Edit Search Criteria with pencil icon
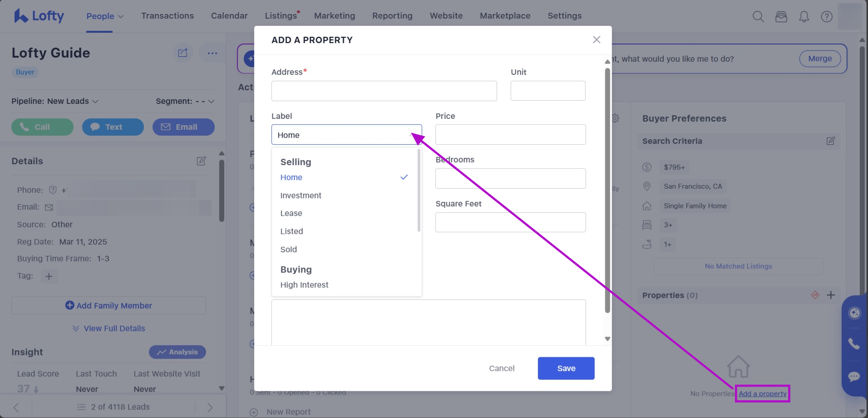Viewport: 868px width, 418px height. [x=830, y=141]
